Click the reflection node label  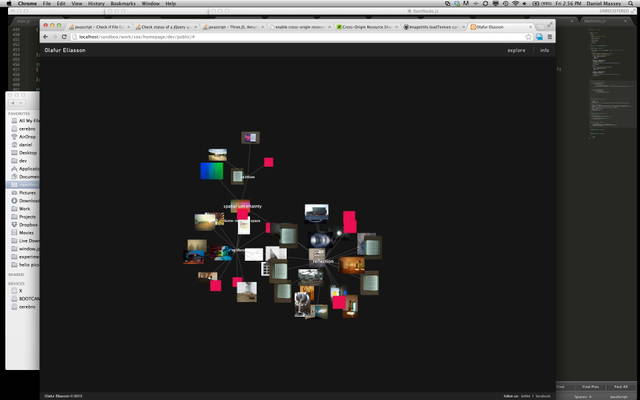(x=323, y=261)
